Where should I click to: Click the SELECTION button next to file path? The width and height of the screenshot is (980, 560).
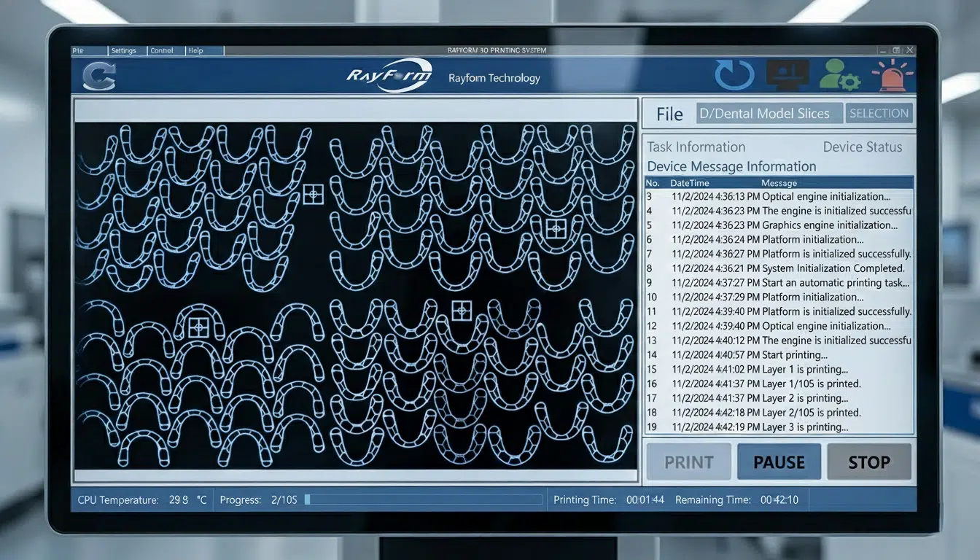click(x=879, y=114)
